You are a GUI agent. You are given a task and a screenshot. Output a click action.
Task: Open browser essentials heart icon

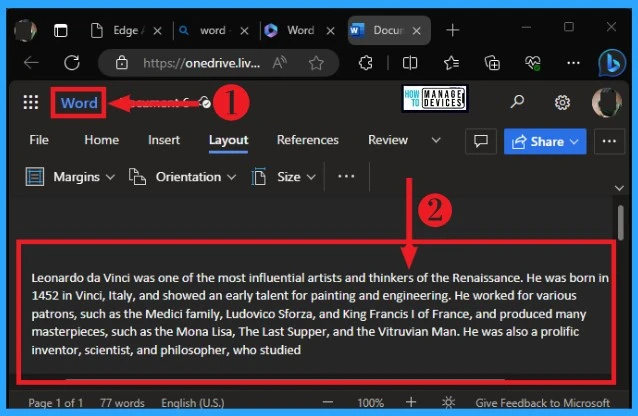pyautogui.click(x=533, y=63)
